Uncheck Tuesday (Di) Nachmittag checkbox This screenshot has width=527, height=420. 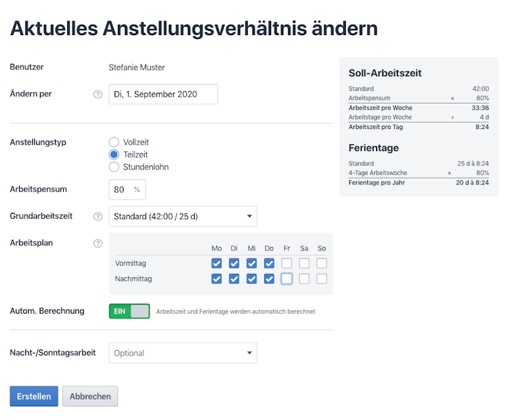point(234,279)
